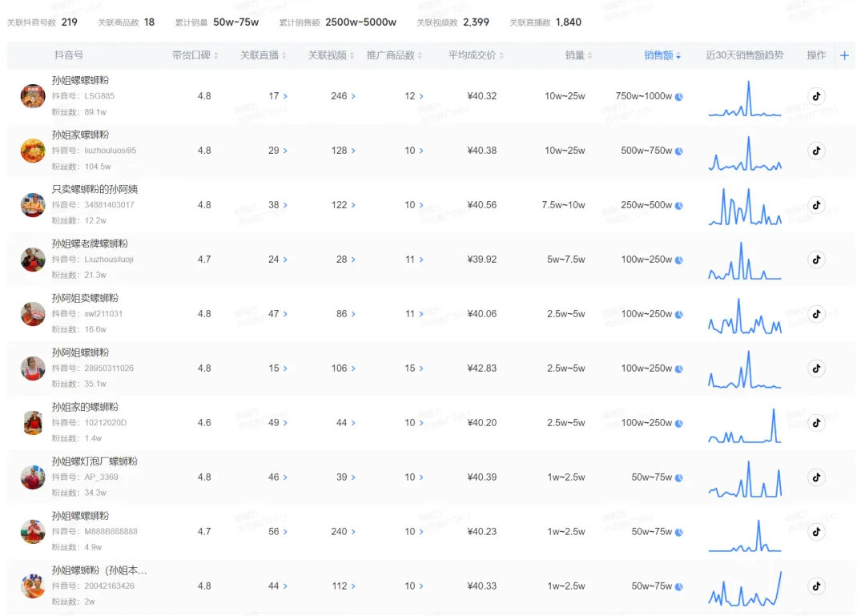Viewport: 865px width, 616px height.
Task: Click the info icon beside 500w~750w
Action: [x=679, y=151]
